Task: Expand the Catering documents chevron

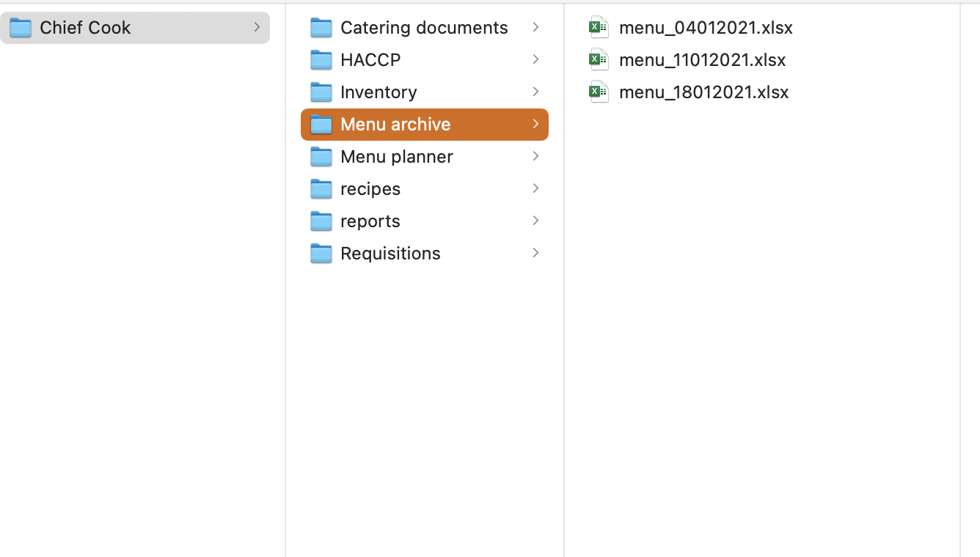Action: (x=535, y=27)
